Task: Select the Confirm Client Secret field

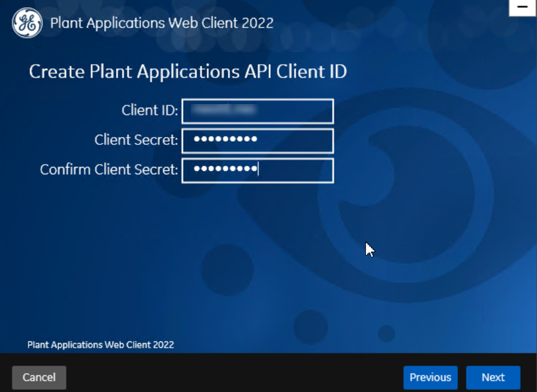Action: [257, 171]
